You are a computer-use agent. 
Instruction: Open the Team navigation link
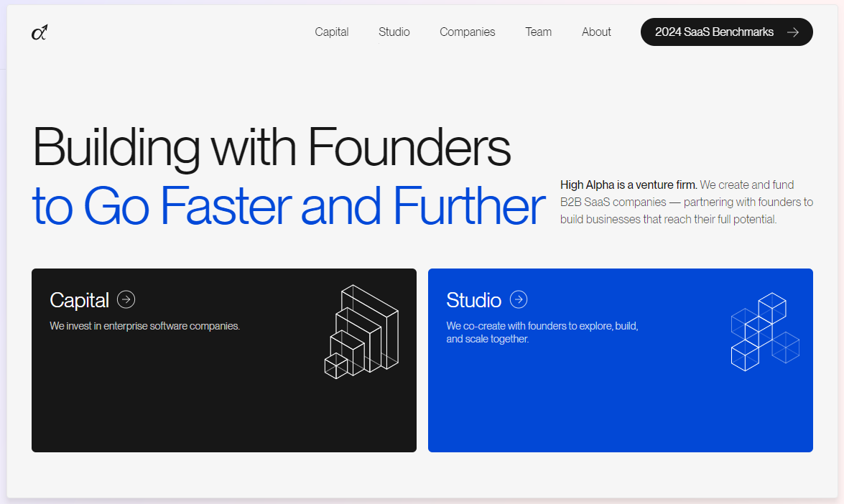538,32
